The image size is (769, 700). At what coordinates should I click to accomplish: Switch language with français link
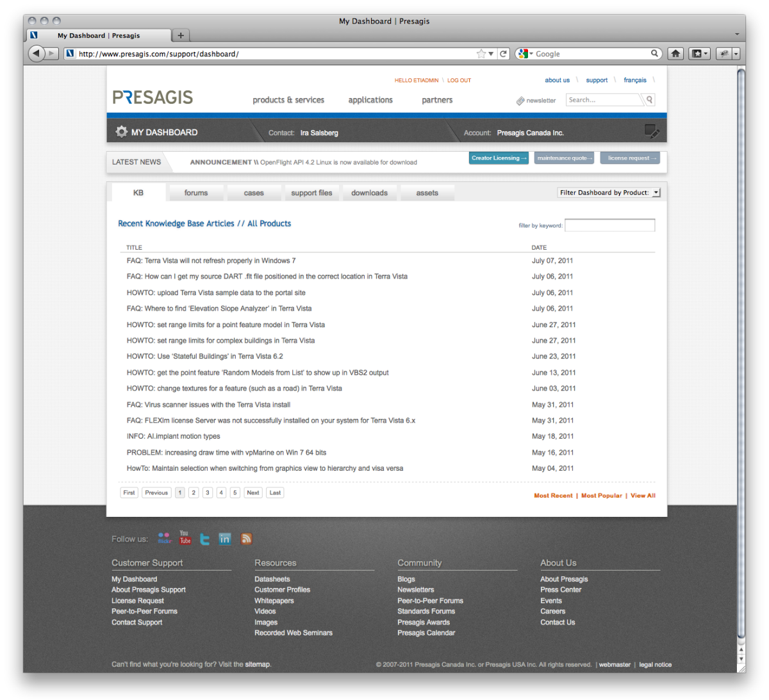coord(635,80)
